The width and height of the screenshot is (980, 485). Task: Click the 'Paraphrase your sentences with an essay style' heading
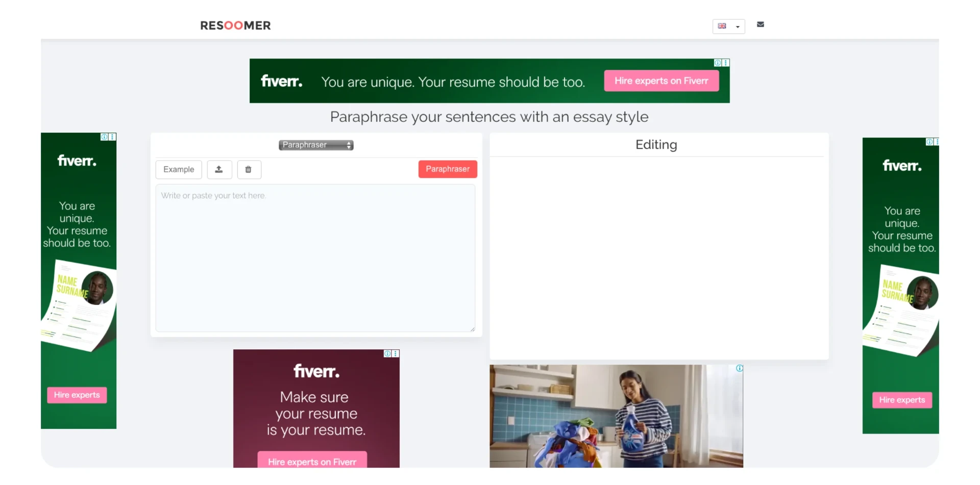pyautogui.click(x=489, y=117)
